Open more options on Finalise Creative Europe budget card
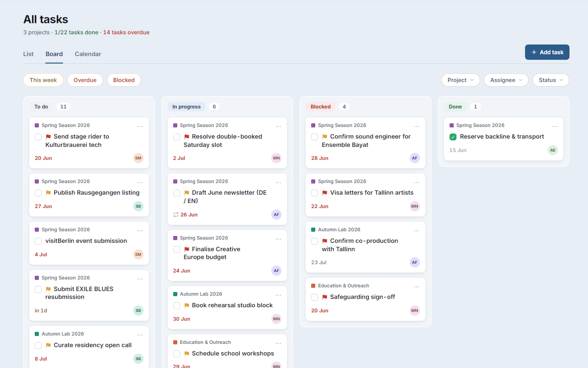This screenshot has height=368, width=588. (278, 239)
